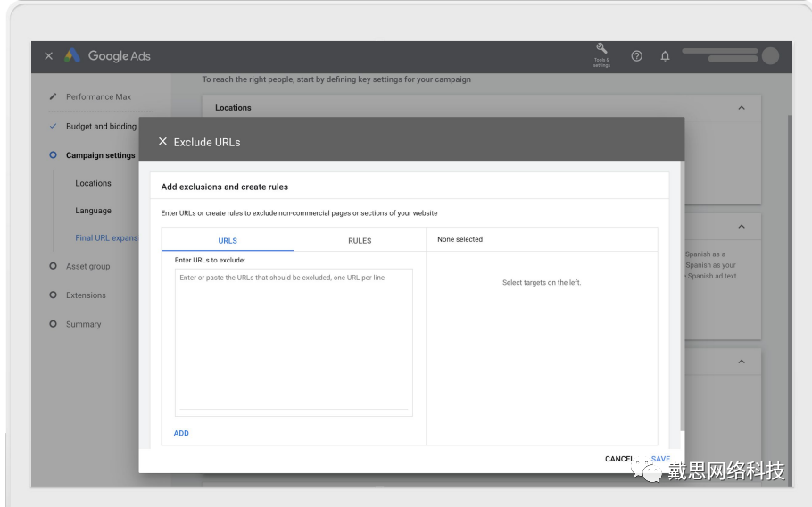Collapse the third settings section chevron
Screen dimensions: 812x507
point(742,362)
